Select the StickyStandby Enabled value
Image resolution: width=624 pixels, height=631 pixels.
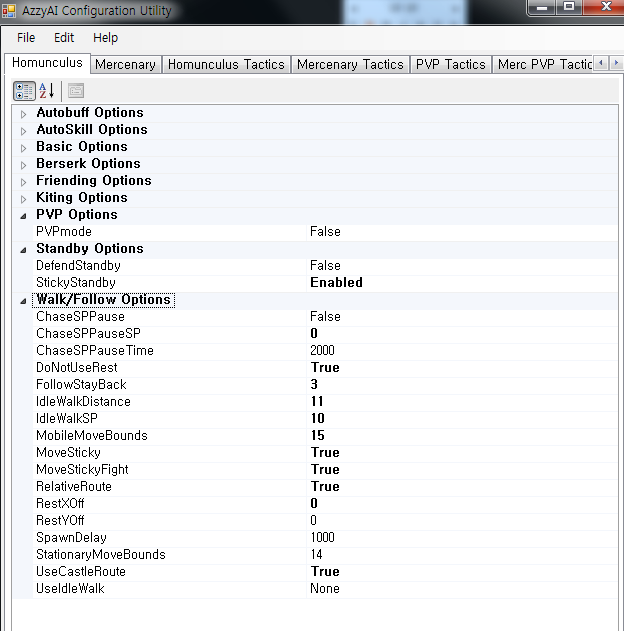tap(336, 283)
